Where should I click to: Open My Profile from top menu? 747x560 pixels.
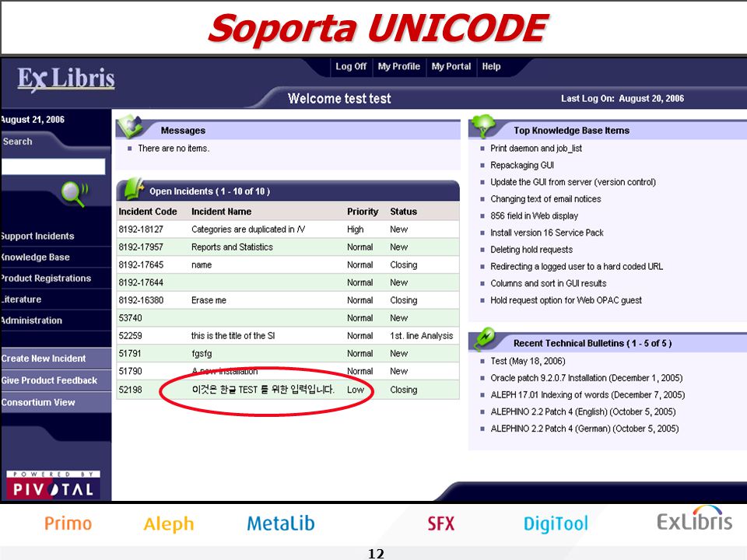point(398,67)
